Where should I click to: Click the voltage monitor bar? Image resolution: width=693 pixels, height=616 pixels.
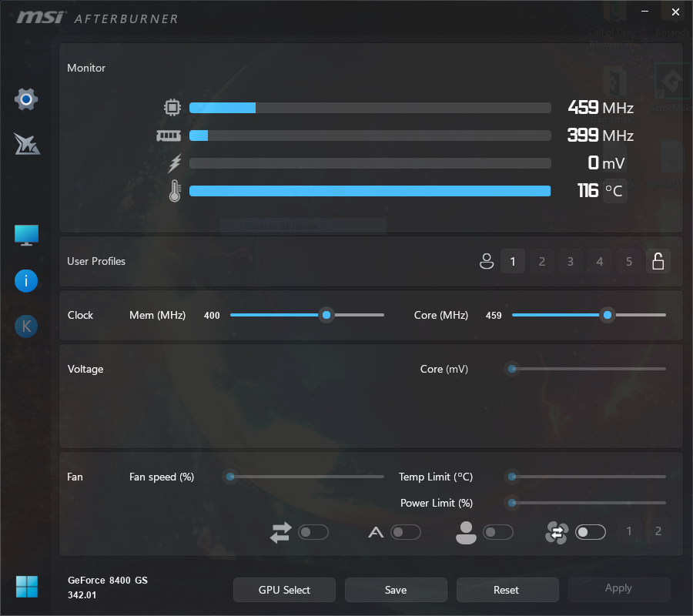[370, 163]
